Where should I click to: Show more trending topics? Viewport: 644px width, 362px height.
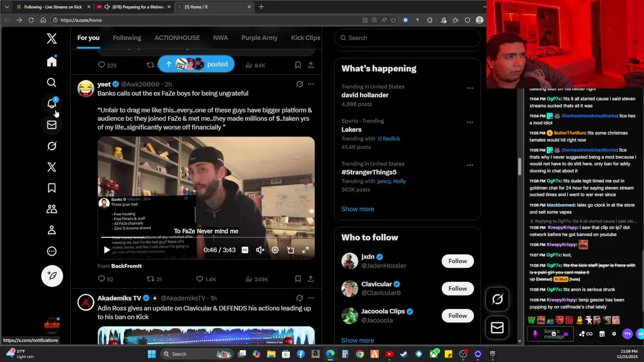tap(358, 209)
